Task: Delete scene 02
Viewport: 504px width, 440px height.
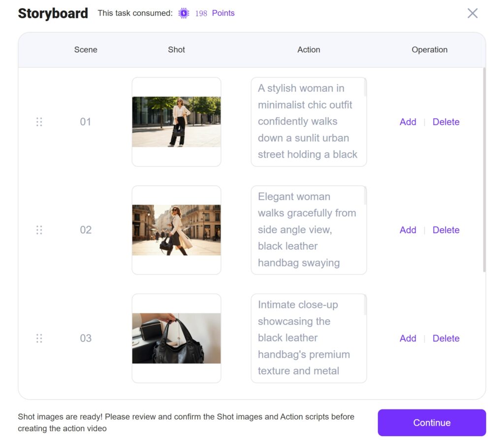Action: (x=446, y=230)
